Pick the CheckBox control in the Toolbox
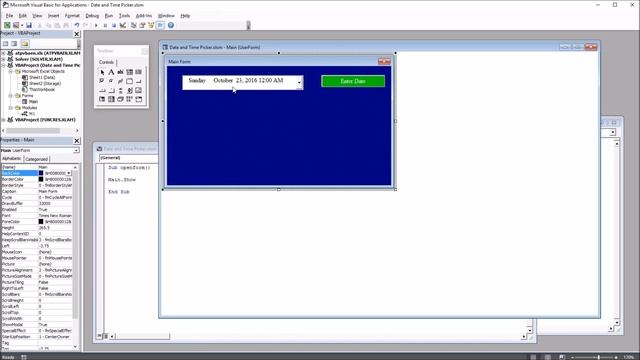Screen dimensions: 640x360 point(102,81)
